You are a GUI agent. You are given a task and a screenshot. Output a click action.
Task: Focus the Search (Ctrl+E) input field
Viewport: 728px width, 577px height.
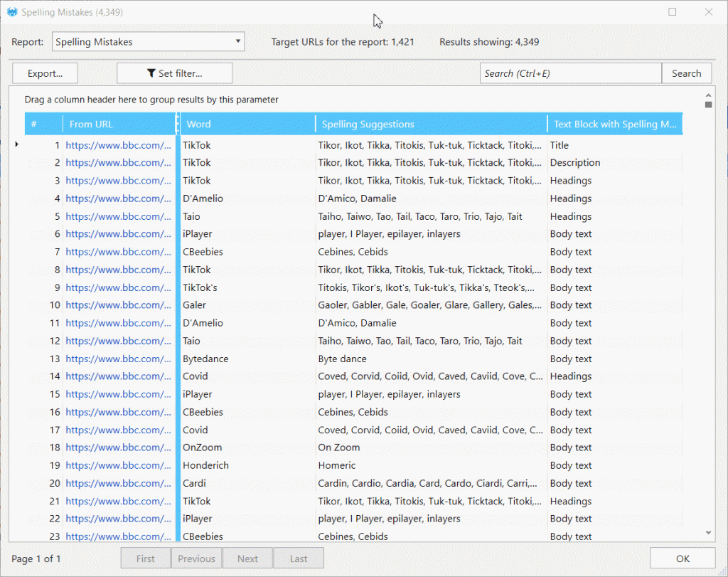pos(571,73)
